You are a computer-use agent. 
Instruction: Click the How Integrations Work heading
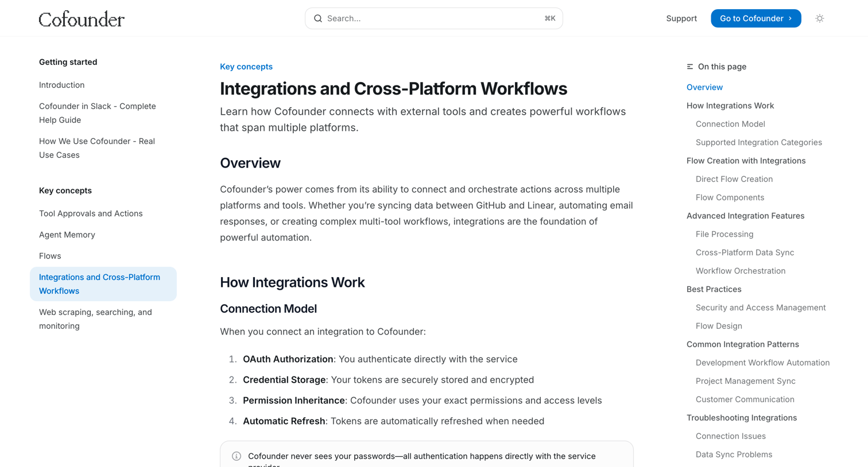point(292,282)
